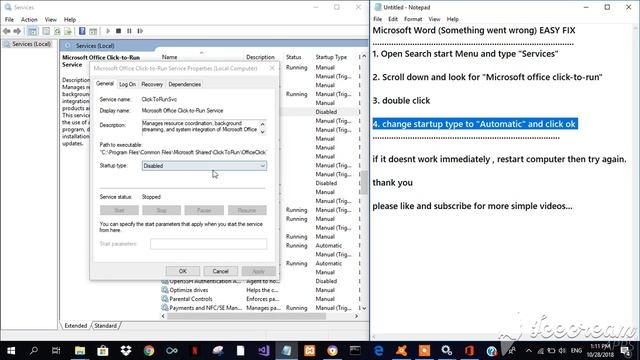Click the services list horizontal scrollbar

(247, 316)
